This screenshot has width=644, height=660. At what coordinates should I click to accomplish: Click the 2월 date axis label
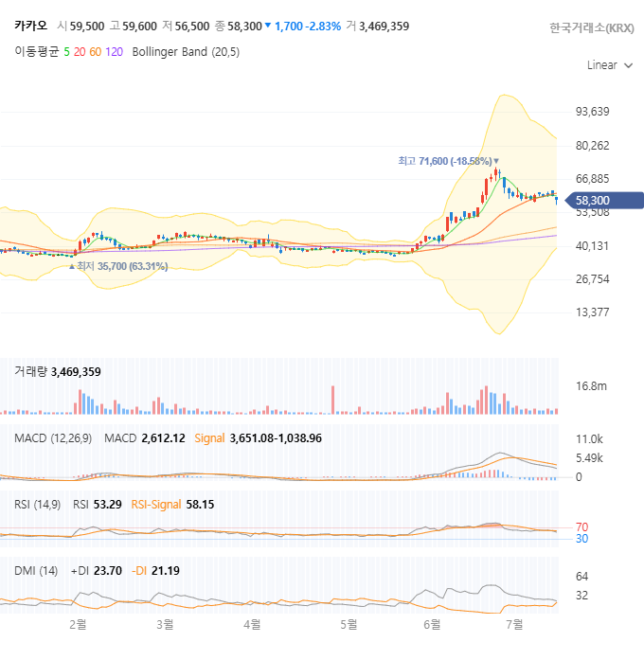coord(78,624)
